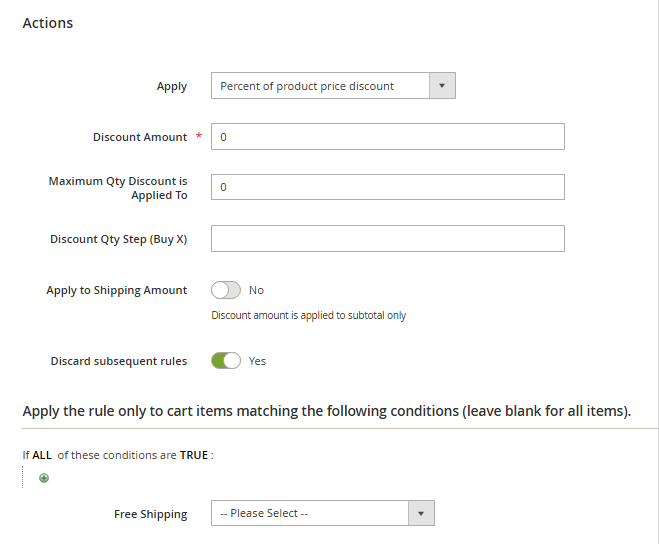The height and width of the screenshot is (544, 659).
Task: Click the Actions section heading
Action: [47, 23]
